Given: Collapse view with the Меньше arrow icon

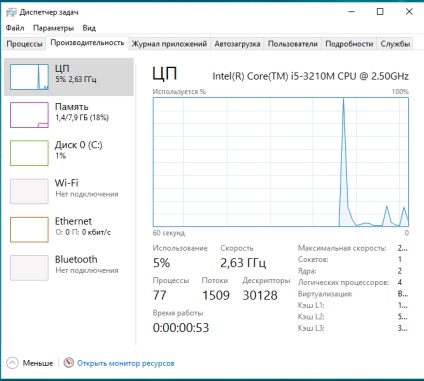Looking at the screenshot, I should (12, 363).
